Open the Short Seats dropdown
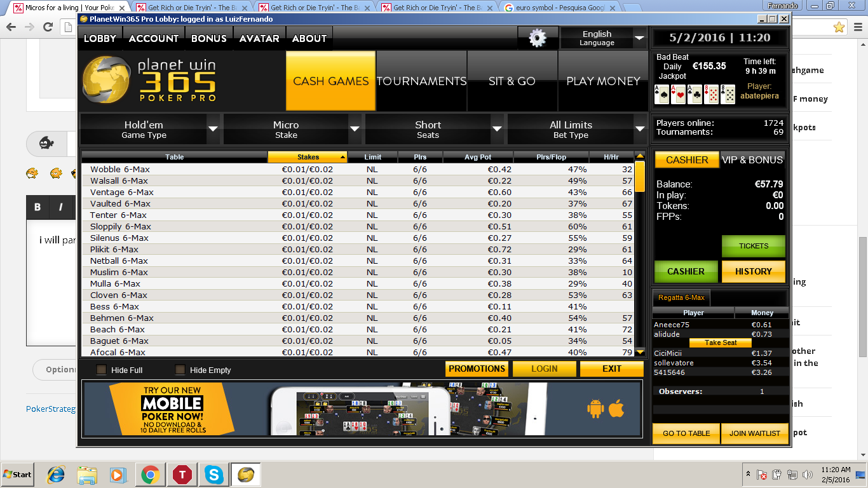 [435, 129]
